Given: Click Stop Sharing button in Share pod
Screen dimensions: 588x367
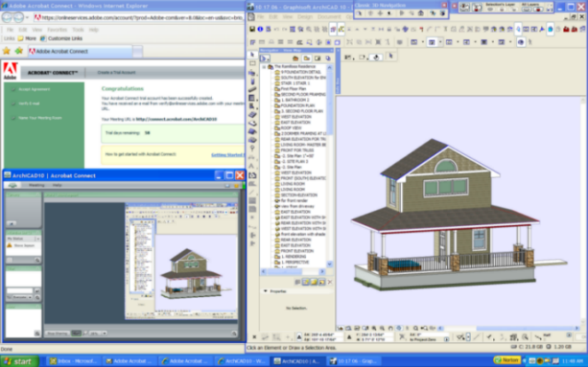Looking at the screenshot, I should point(58,334).
